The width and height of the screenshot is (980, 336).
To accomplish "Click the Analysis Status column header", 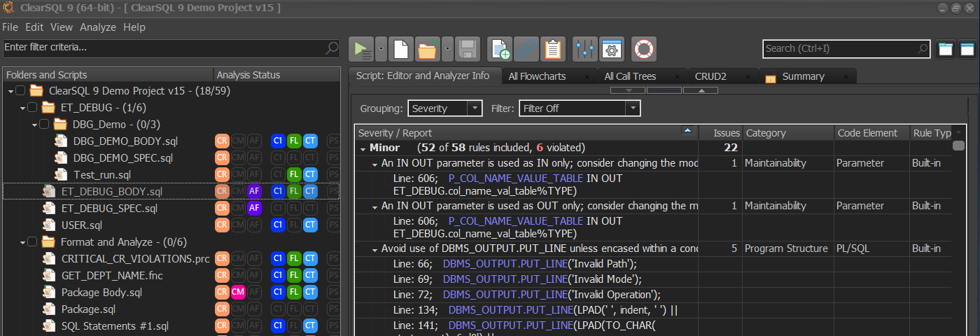I will [x=276, y=75].
